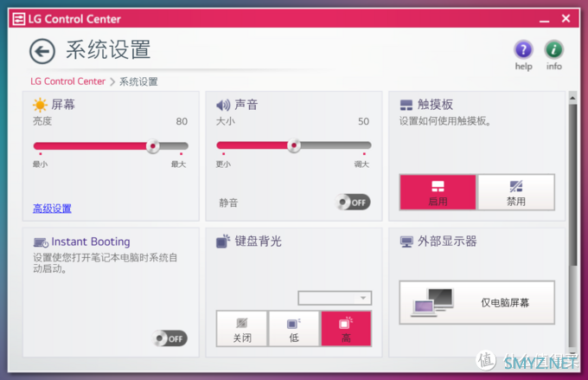Click the volume slider handle
This screenshot has width=588, height=380.
[x=294, y=145]
